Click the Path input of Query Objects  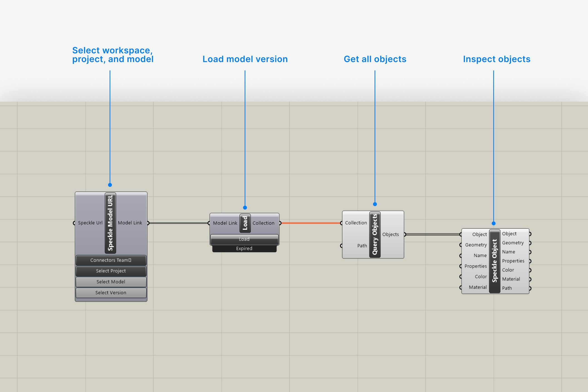(362, 246)
